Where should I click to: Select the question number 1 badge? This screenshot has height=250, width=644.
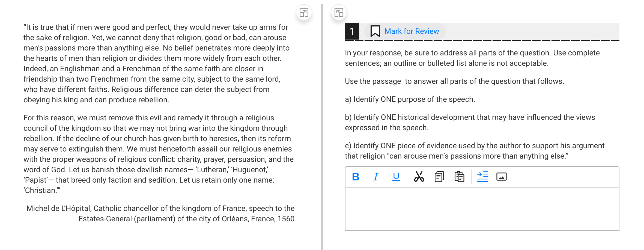coord(352,31)
